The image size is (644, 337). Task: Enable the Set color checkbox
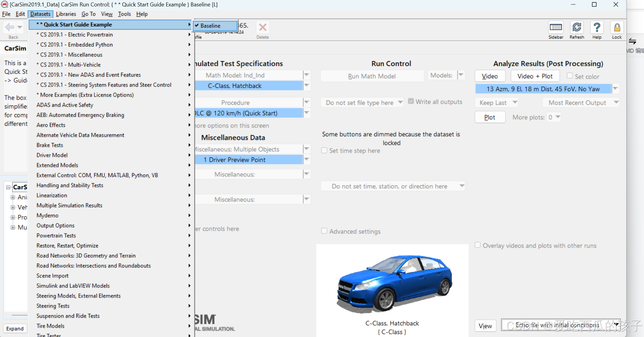coord(570,76)
